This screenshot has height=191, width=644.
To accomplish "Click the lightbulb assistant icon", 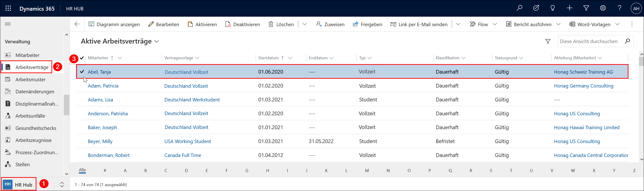I will [x=552, y=8].
